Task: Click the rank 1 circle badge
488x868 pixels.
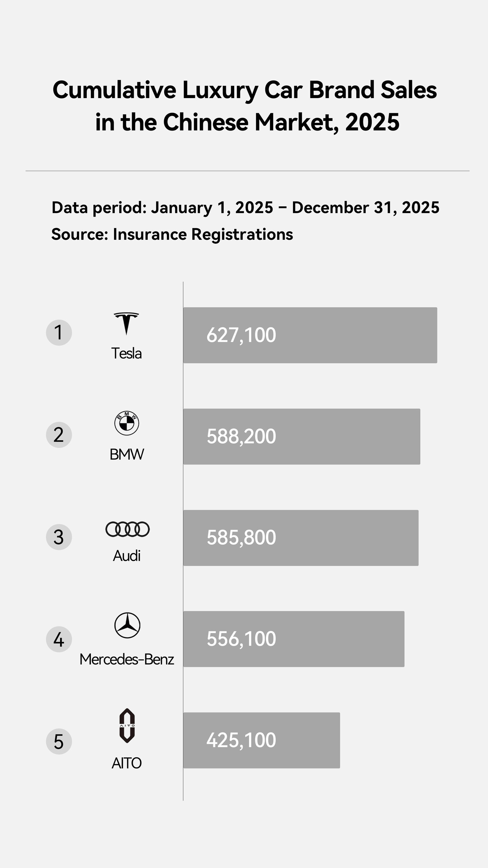Action: (59, 333)
